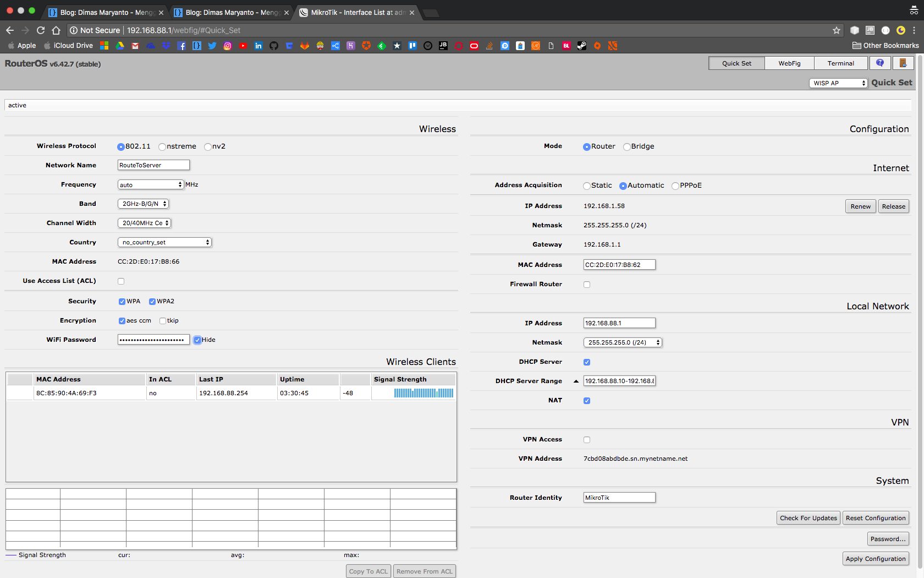Open the Band dropdown
Viewport: 924px width, 578px height.
(143, 204)
